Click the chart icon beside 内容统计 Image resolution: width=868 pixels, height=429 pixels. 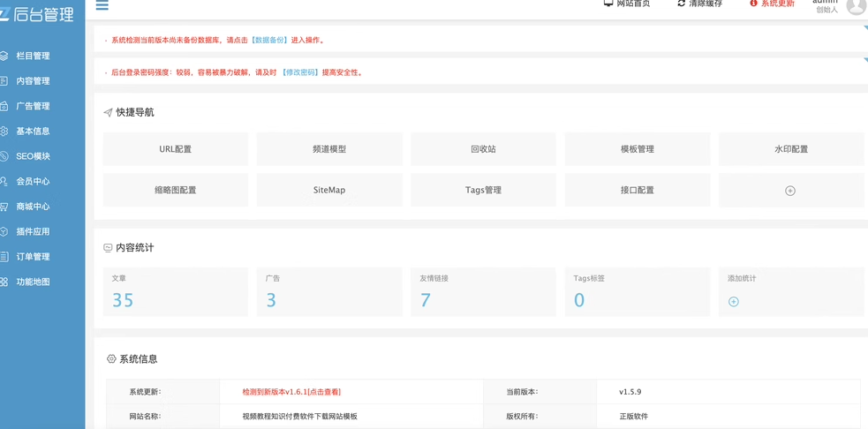108,248
